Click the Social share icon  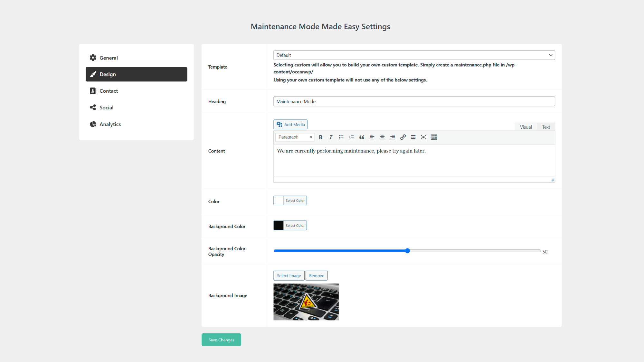pos(93,107)
